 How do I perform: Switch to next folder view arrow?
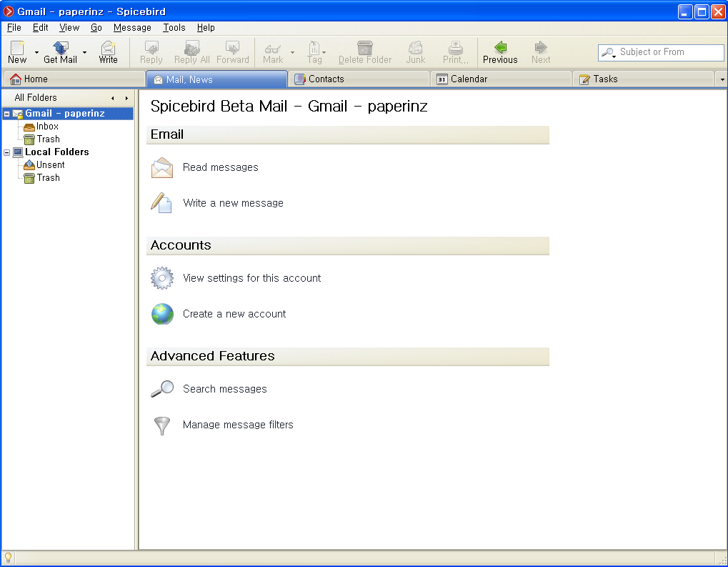pos(126,98)
